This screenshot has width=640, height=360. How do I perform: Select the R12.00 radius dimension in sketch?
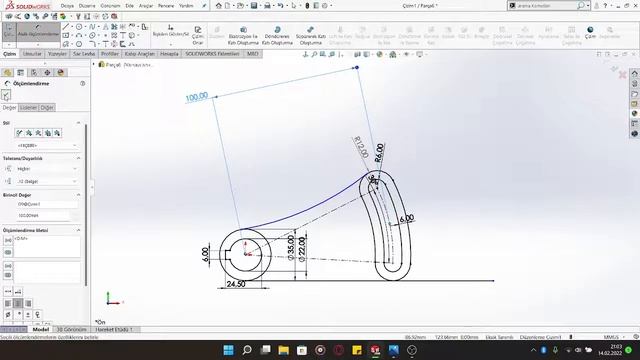[361, 147]
